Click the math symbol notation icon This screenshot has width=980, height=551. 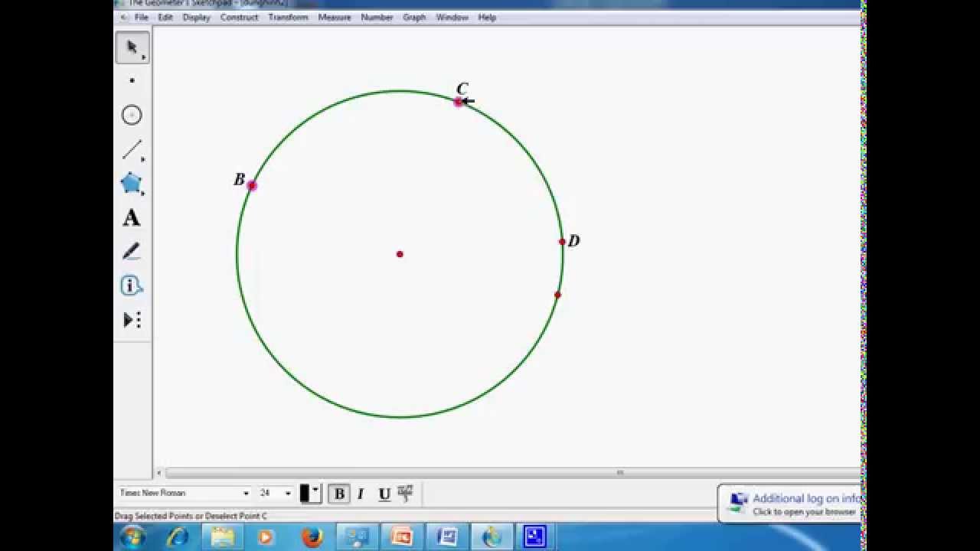406,493
